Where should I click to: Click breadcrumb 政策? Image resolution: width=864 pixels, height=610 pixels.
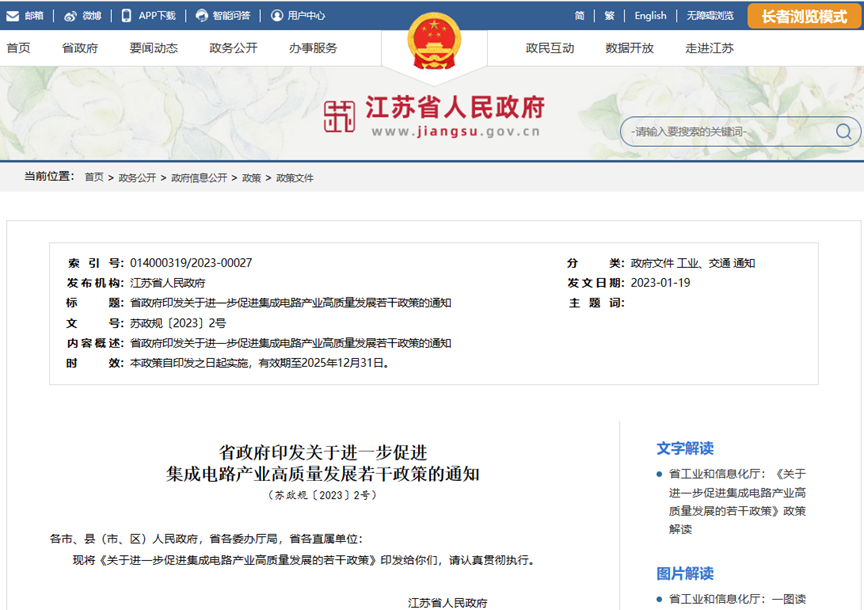251,177
